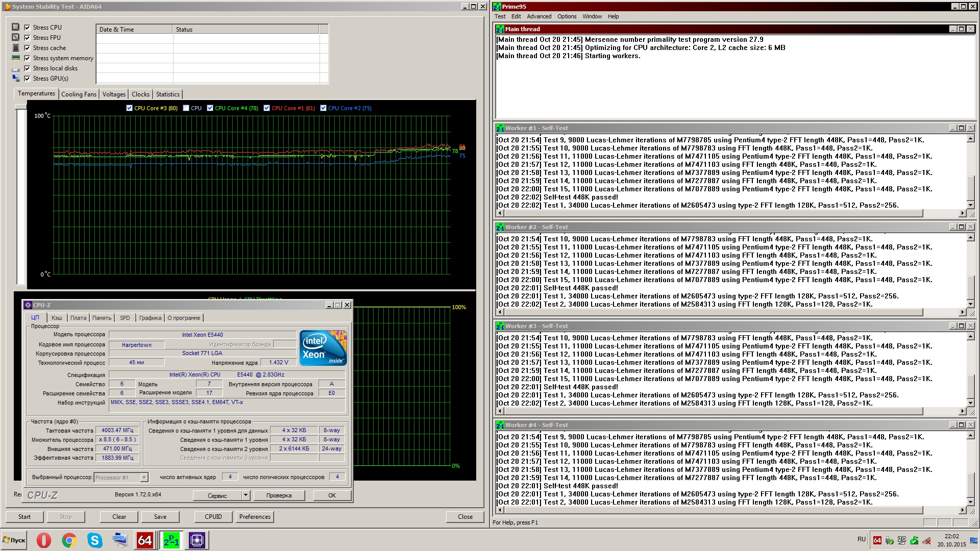This screenshot has height=551, width=980.
Task: Click the Intel Xeon inside logo
Action: 323,347
